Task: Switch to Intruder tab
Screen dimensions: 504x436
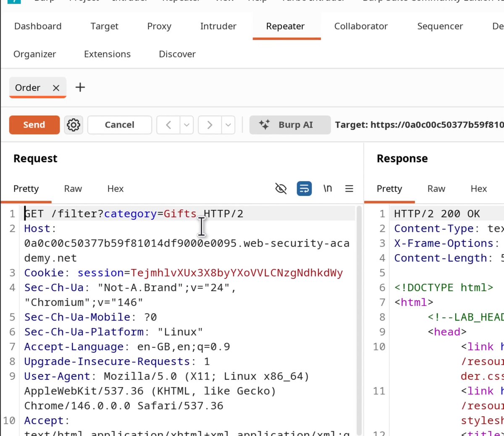Action: click(x=218, y=26)
